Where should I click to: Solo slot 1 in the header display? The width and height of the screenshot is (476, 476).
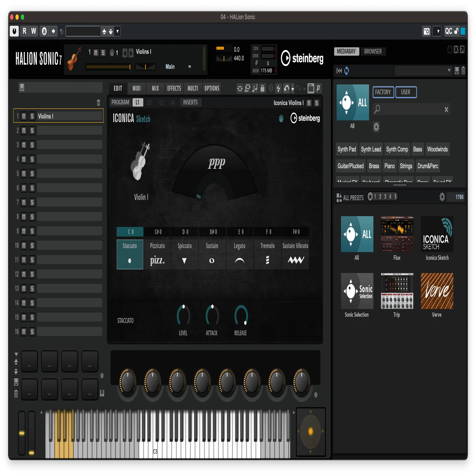(103, 53)
